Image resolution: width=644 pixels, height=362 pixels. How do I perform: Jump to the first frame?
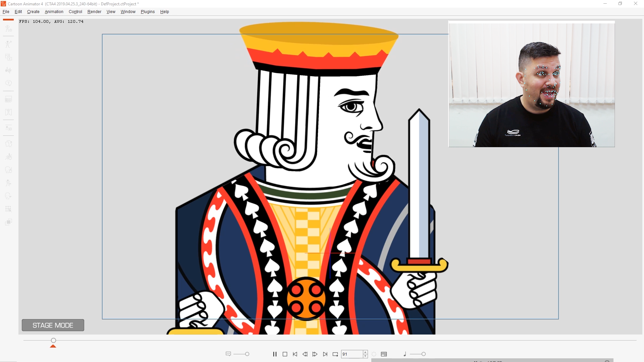295,354
